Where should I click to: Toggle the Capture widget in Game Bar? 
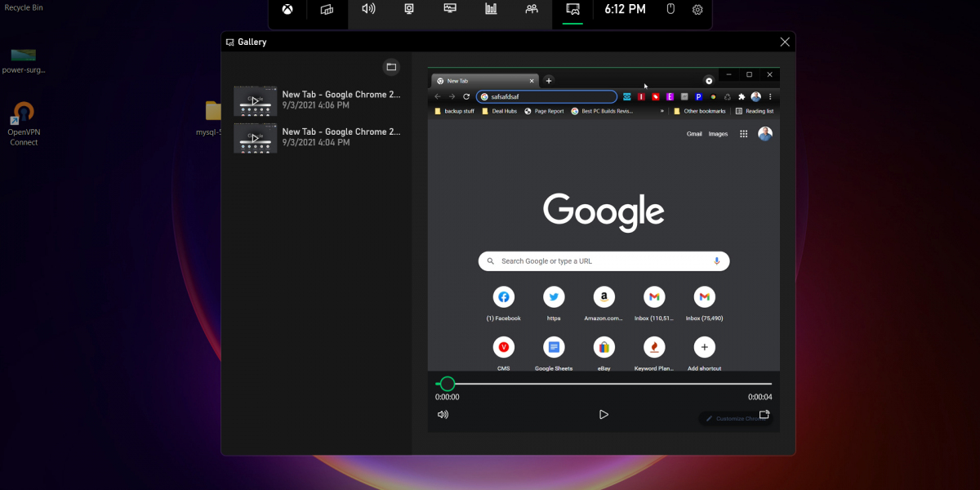409,10
